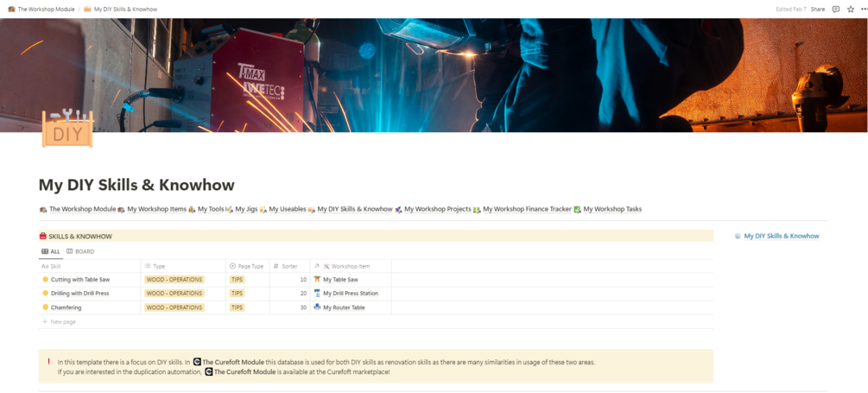Image resolution: width=868 pixels, height=393 pixels.
Task: Open My DIY Skills & Knowhow breadcrumb
Action: 121,10
